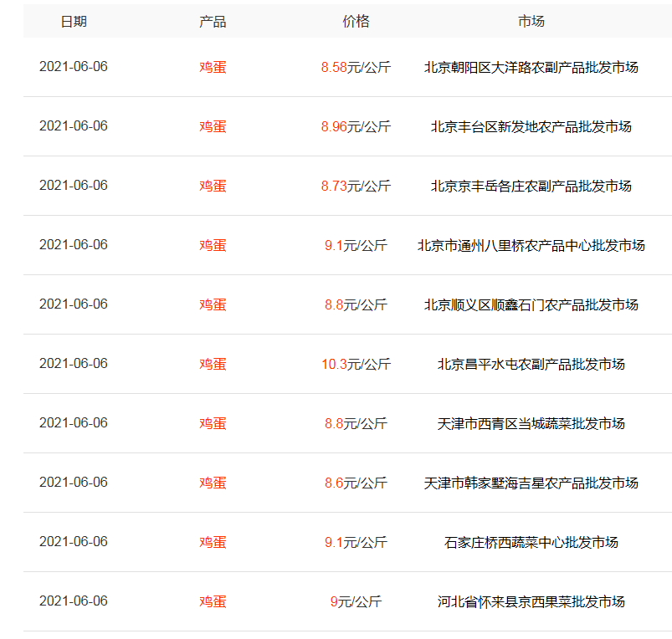Open 鸡蛋 link in 丰台区新发地 row
Image resolution: width=672 pixels, height=639 pixels.
pos(213,127)
